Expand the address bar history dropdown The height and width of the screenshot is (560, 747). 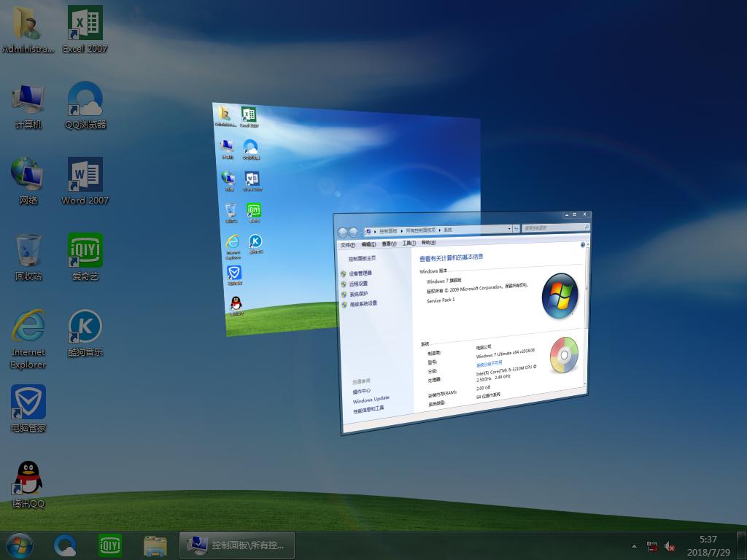(x=510, y=229)
